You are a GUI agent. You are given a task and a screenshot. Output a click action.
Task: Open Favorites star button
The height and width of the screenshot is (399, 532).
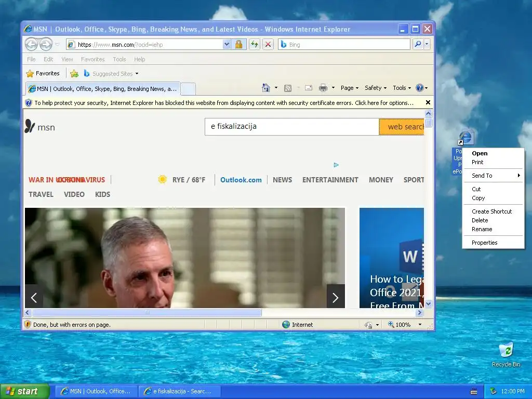(43, 73)
